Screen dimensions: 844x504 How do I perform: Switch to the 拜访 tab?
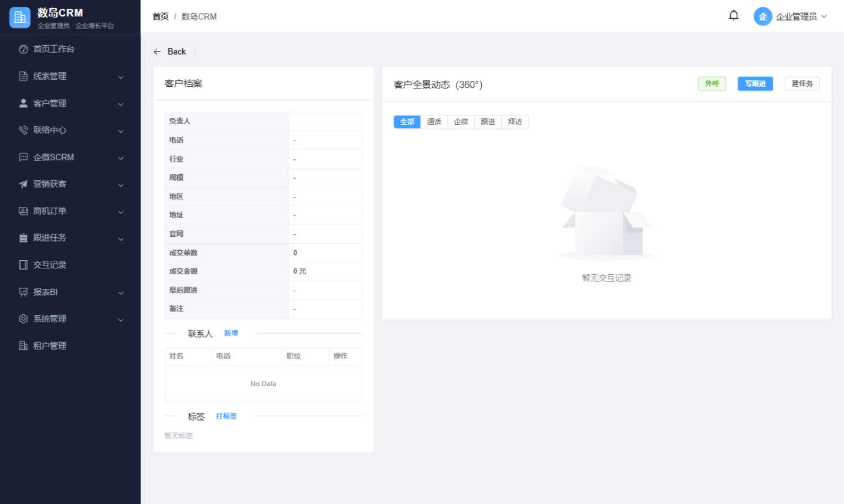[x=515, y=122]
